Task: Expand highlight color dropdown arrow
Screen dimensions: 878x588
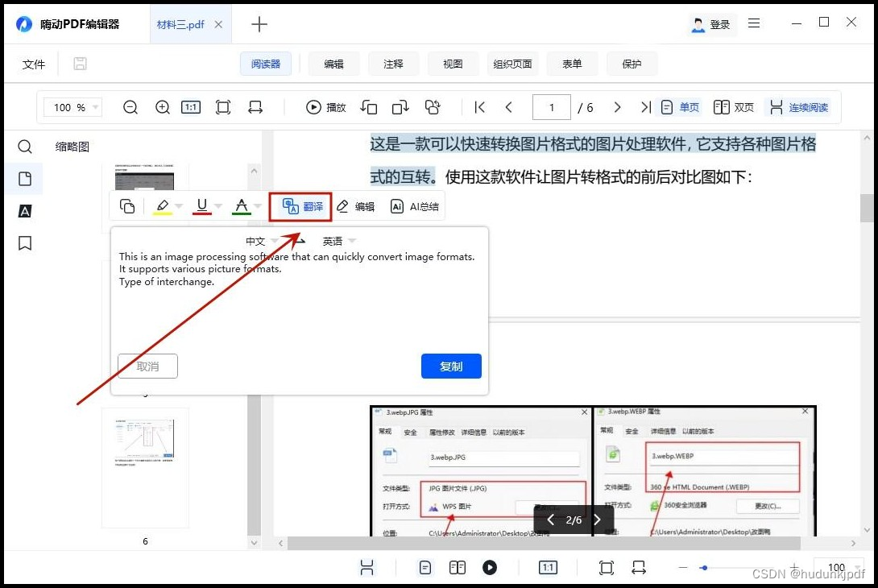Action: pyautogui.click(x=179, y=206)
